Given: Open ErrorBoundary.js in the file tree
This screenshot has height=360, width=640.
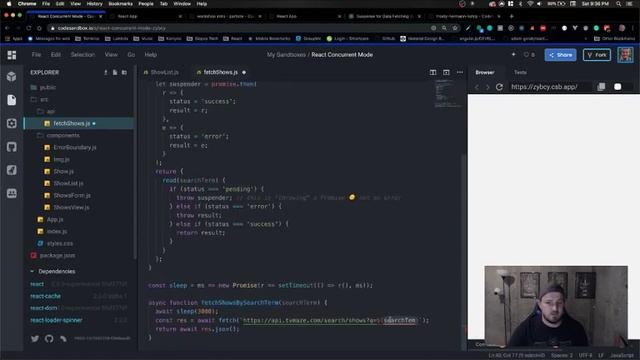Looking at the screenshot, I should [75, 147].
